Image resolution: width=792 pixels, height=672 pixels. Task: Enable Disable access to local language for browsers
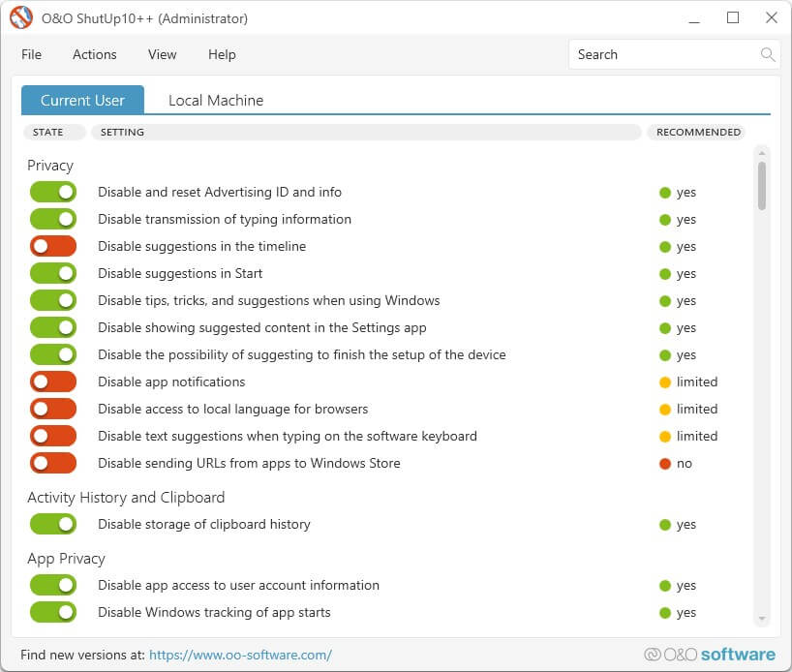click(53, 409)
